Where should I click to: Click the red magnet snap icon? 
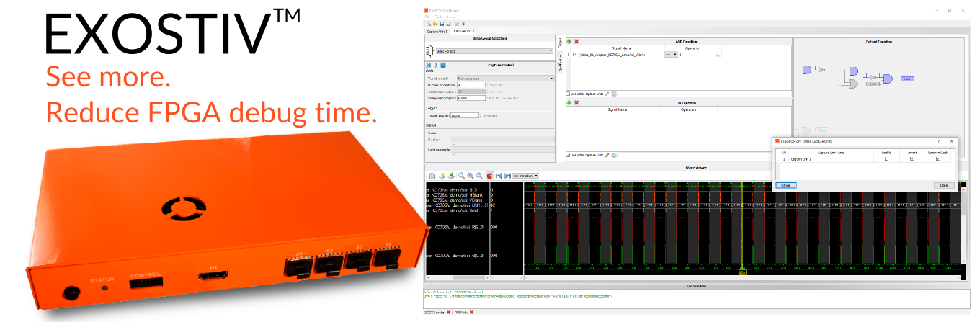tap(488, 176)
